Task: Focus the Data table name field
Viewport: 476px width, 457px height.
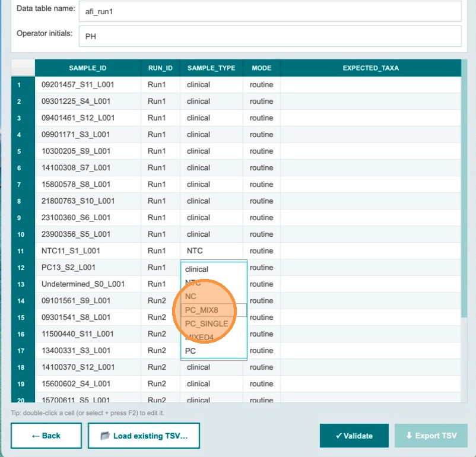Action: 270,11
